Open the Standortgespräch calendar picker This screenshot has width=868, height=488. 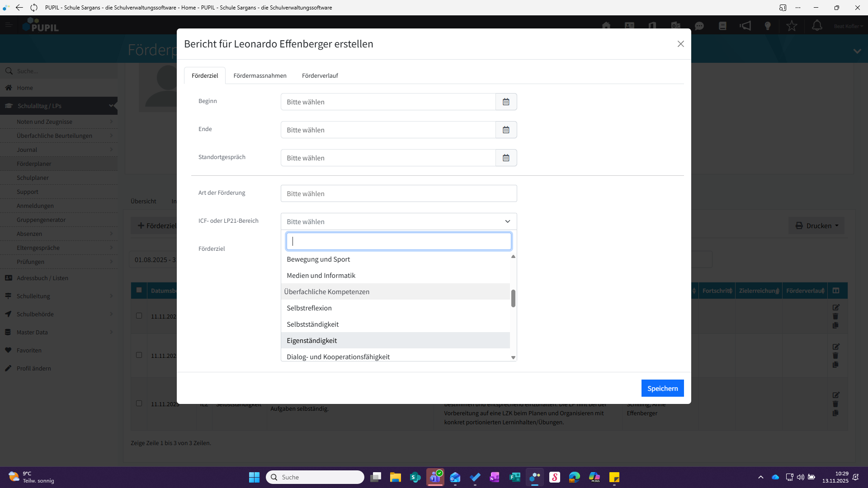click(x=506, y=158)
